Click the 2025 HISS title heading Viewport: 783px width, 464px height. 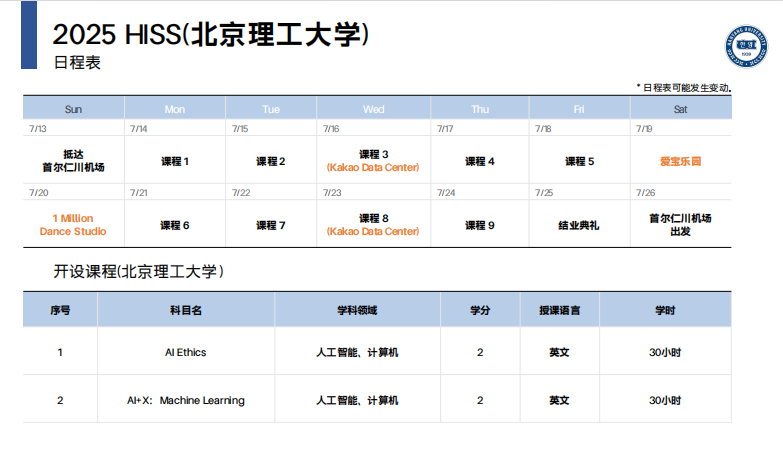[211, 35]
